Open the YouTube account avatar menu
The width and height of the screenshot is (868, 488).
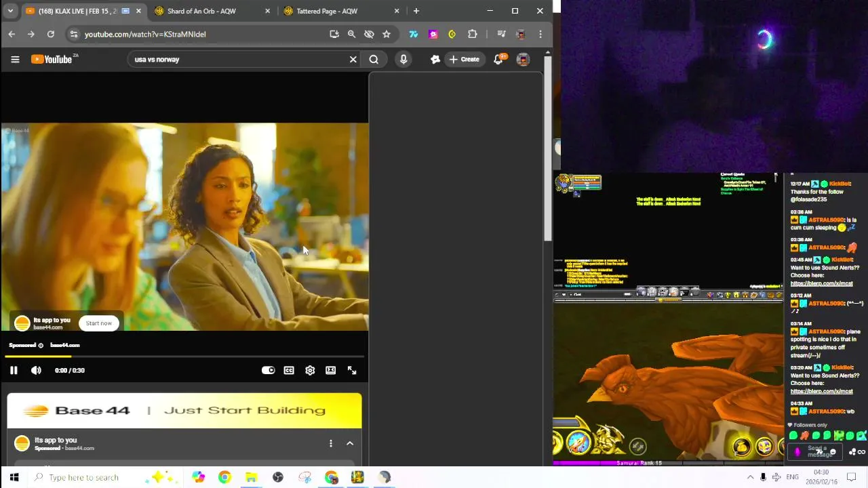[523, 60]
